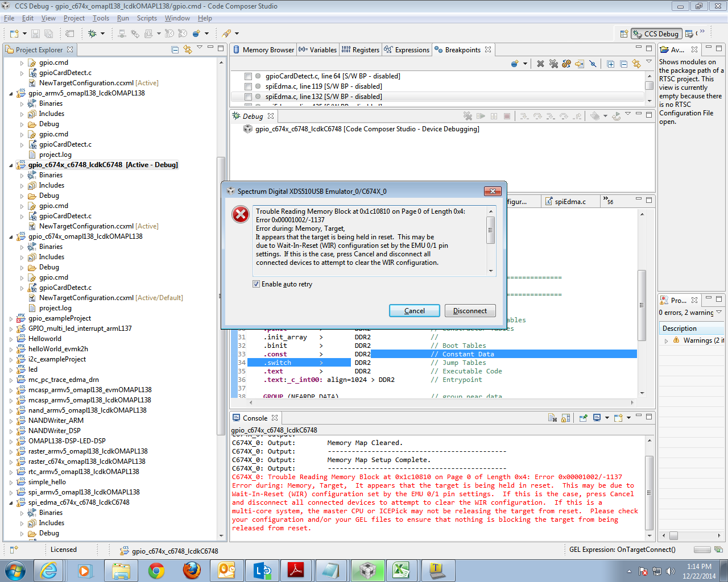Click Remove All Breakpoints double-X icon

click(553, 64)
